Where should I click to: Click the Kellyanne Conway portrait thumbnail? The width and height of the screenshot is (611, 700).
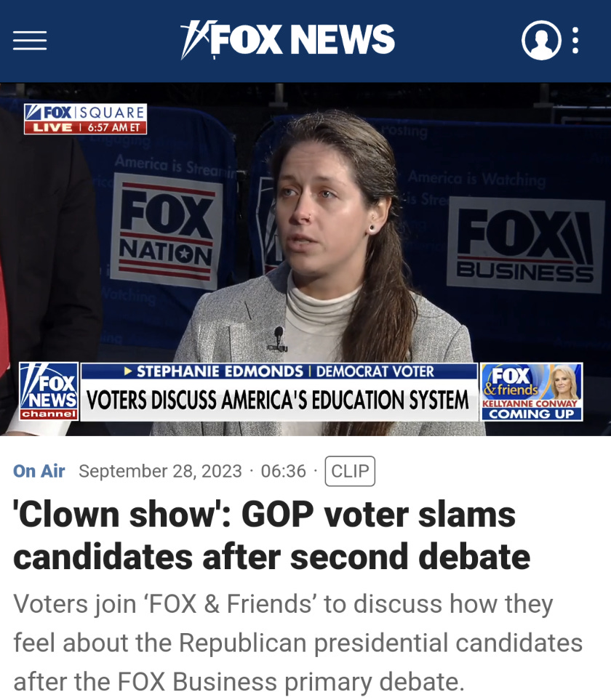(x=564, y=382)
